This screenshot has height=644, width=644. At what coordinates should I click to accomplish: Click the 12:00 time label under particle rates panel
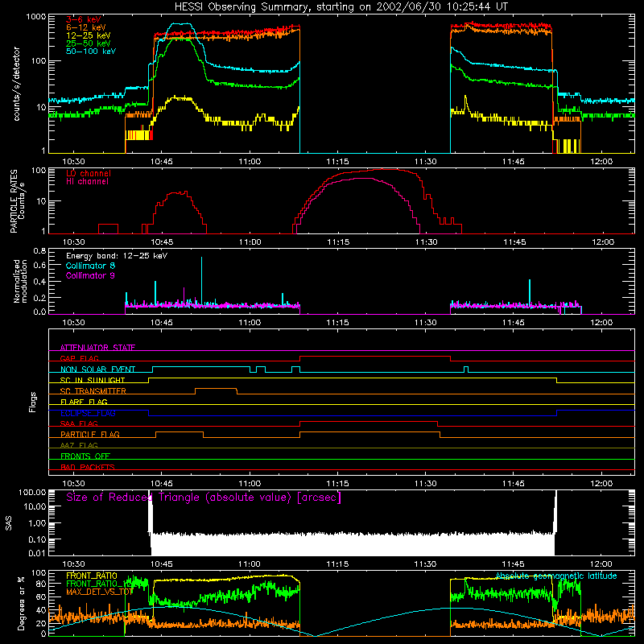(603, 242)
